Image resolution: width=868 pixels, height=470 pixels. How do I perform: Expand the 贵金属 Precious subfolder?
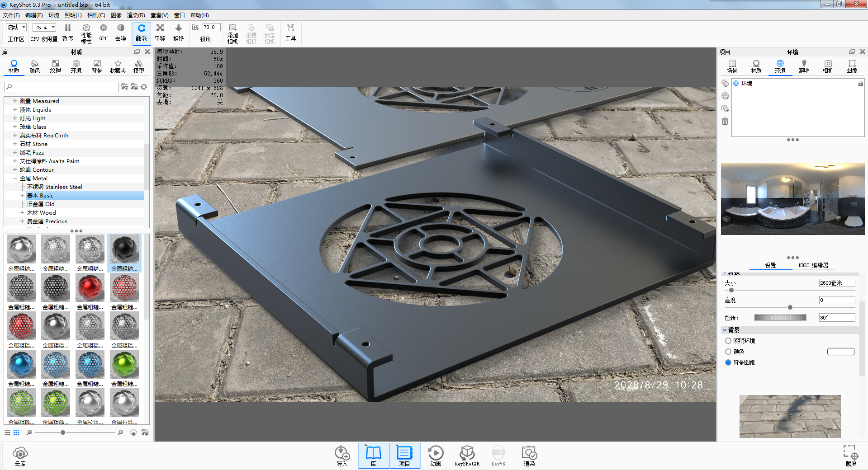click(22, 221)
